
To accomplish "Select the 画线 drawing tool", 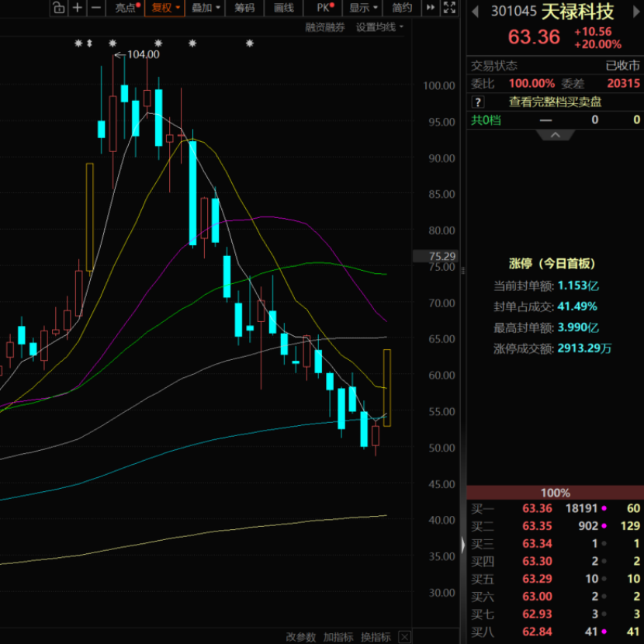I will click(284, 8).
